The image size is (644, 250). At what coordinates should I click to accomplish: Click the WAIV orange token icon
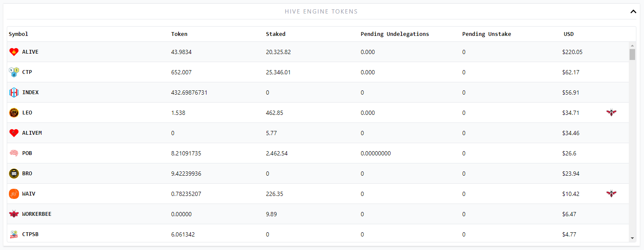(x=14, y=194)
